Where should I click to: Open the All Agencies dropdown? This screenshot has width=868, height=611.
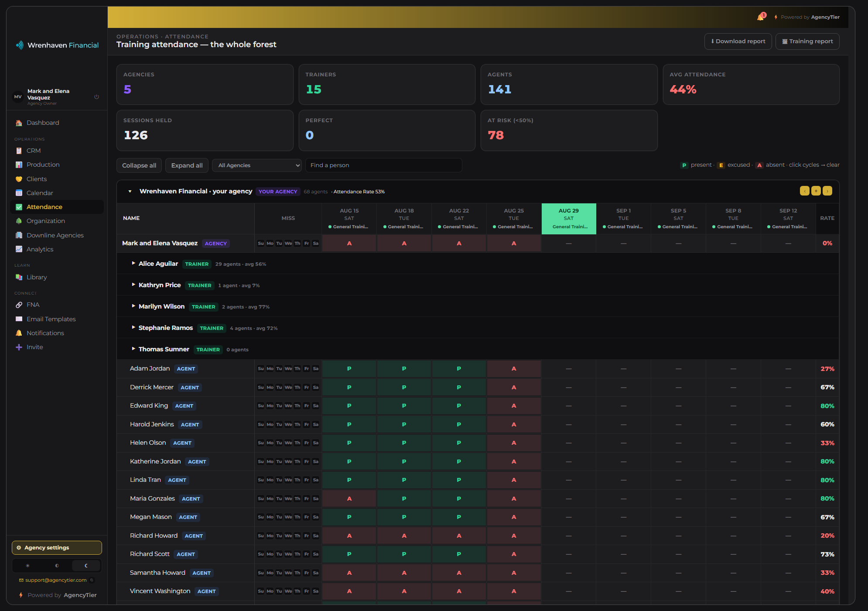tap(257, 165)
